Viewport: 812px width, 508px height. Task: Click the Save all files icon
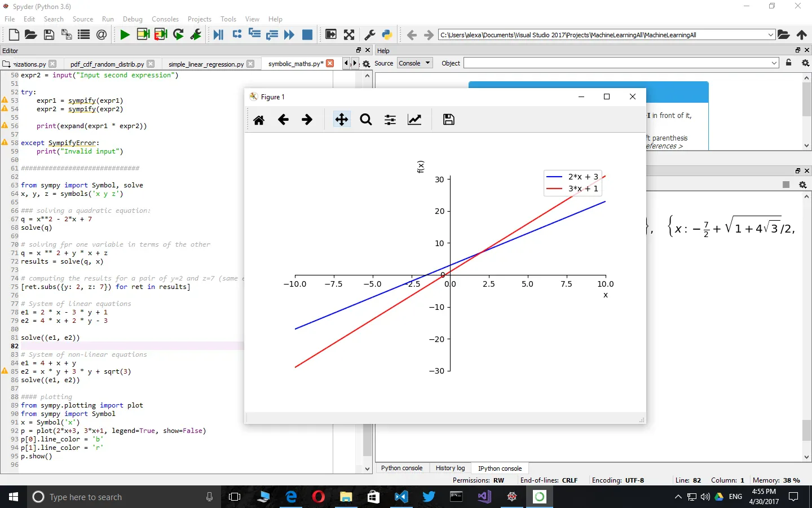click(x=67, y=35)
